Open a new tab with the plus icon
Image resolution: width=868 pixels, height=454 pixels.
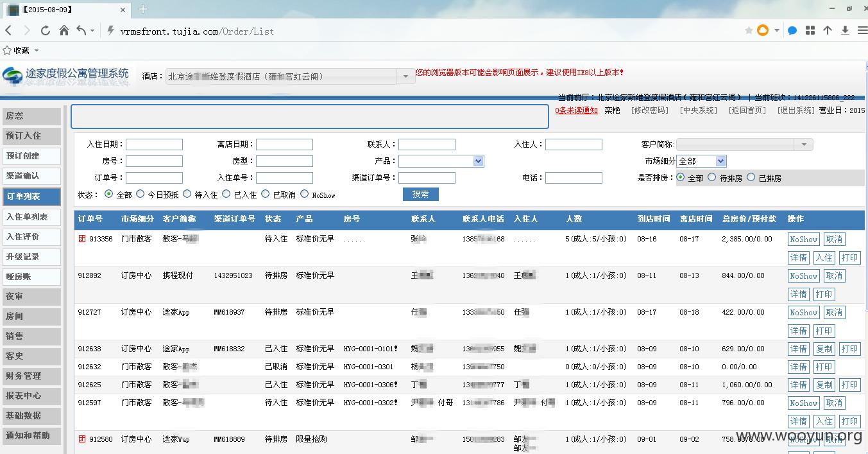click(x=143, y=9)
